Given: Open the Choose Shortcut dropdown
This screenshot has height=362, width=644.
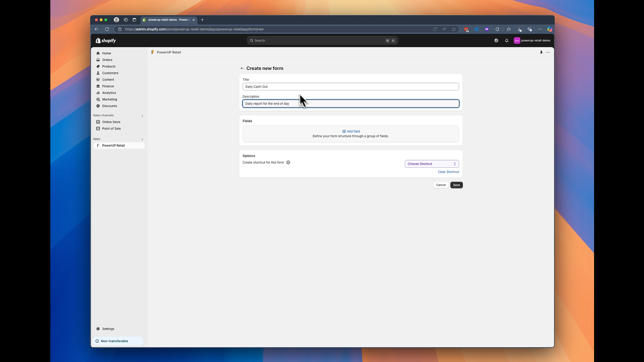Looking at the screenshot, I should pos(431,164).
